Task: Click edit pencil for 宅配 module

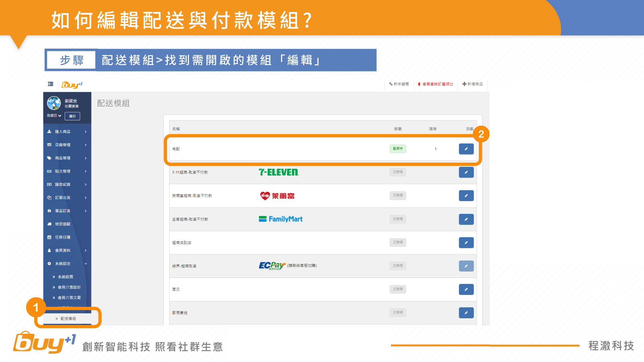Action: pyautogui.click(x=466, y=149)
